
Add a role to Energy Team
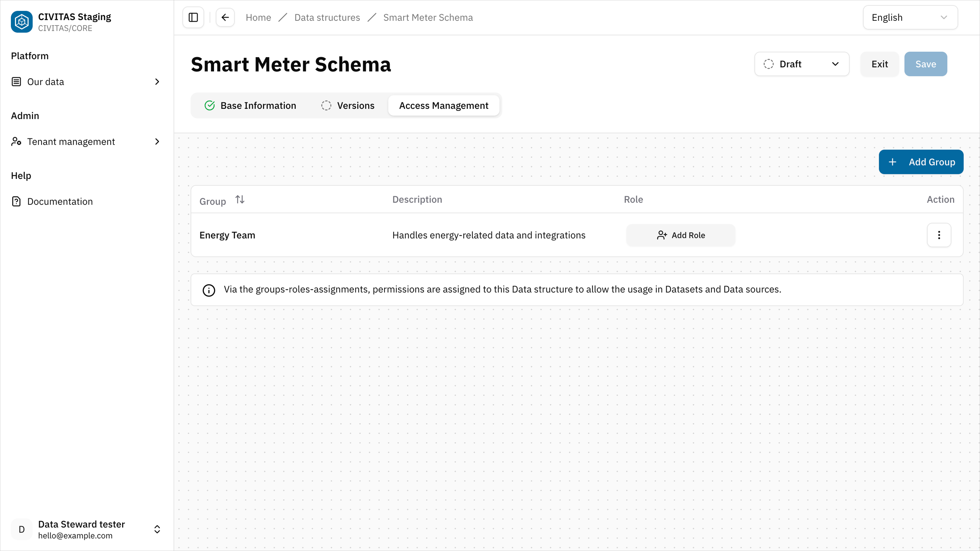(x=681, y=235)
